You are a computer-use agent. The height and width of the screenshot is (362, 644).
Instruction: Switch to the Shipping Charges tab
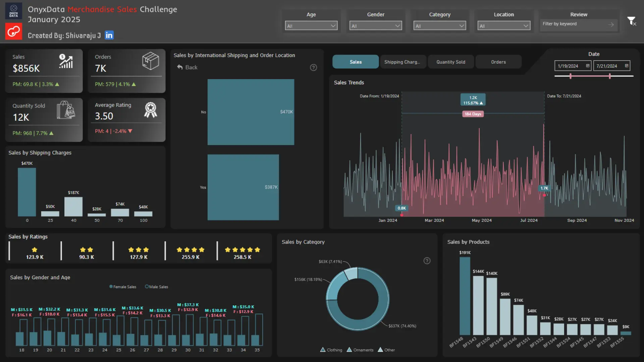click(403, 62)
